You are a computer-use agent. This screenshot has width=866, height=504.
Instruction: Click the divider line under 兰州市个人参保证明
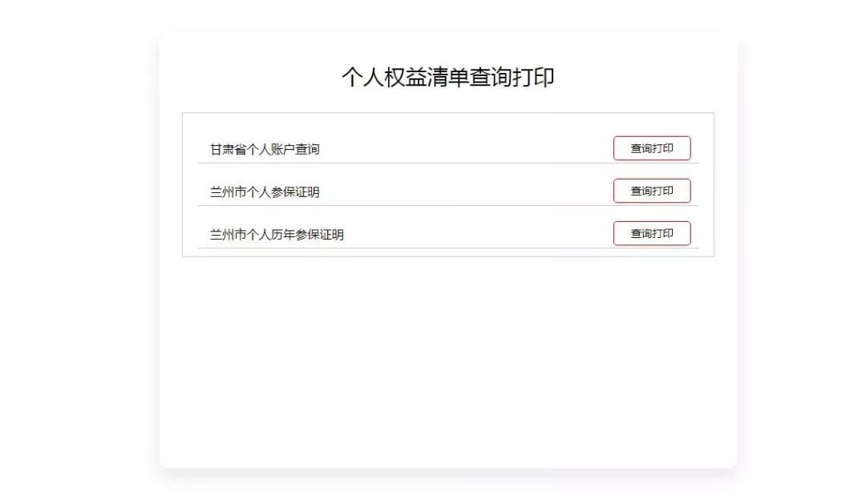pyautogui.click(x=447, y=205)
